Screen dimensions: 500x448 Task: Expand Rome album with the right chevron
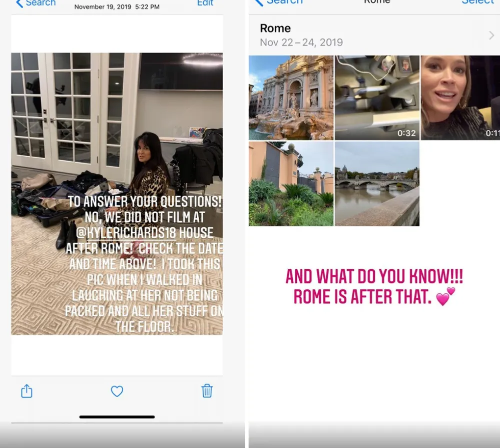tap(491, 35)
